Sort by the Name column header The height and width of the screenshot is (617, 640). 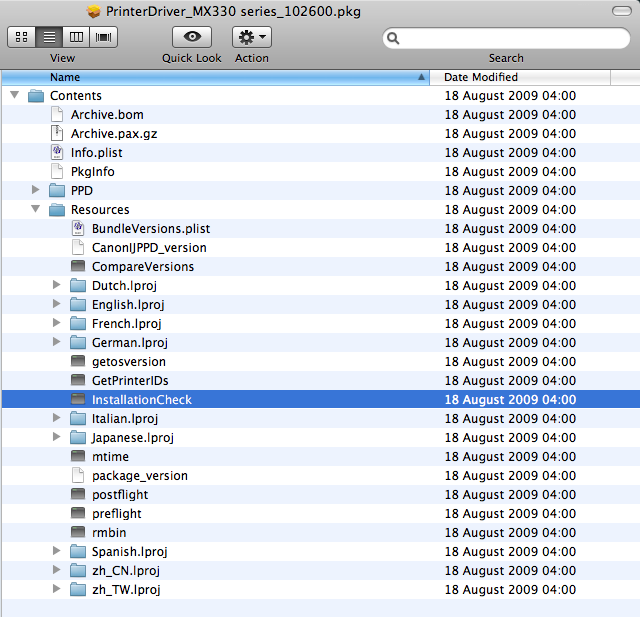[x=216, y=77]
